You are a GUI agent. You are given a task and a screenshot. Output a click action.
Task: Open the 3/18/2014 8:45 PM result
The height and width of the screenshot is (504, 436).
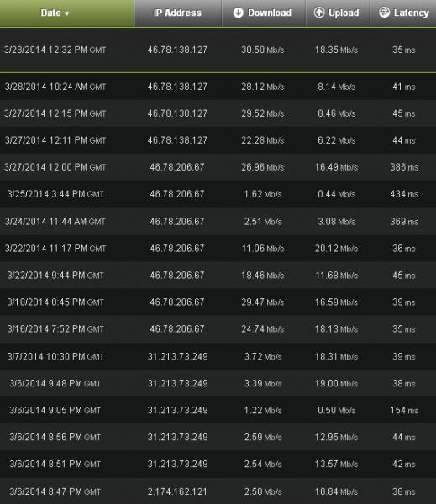click(x=218, y=302)
